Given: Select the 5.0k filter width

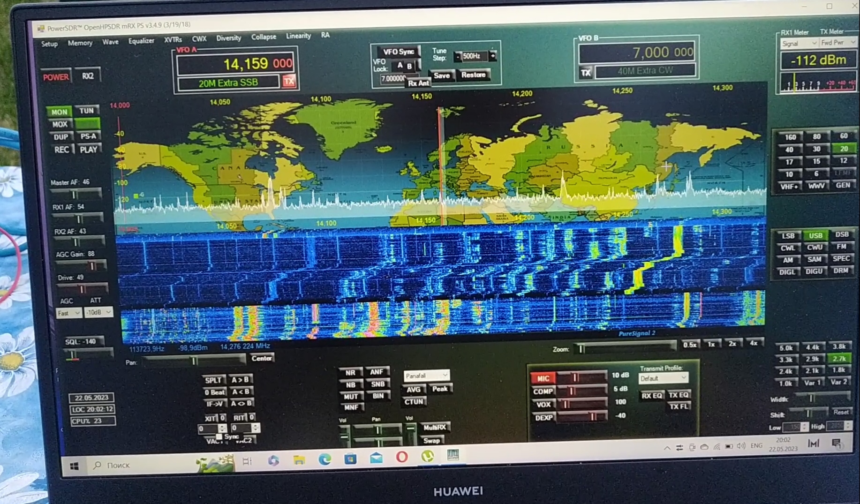Looking at the screenshot, I should (x=786, y=348).
